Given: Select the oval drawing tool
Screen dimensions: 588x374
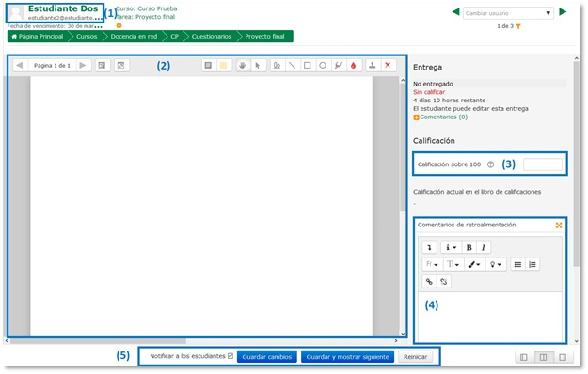Looking at the screenshot, I should point(323,66).
